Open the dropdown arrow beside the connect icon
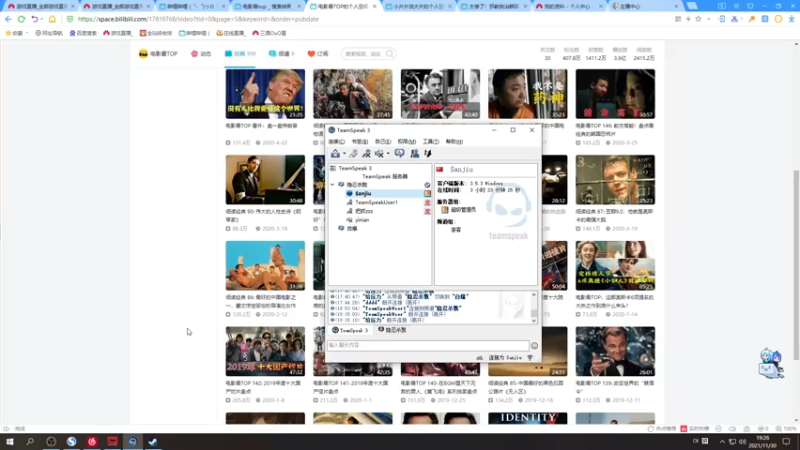Image resolution: width=800 pixels, height=450 pixels. (344, 154)
